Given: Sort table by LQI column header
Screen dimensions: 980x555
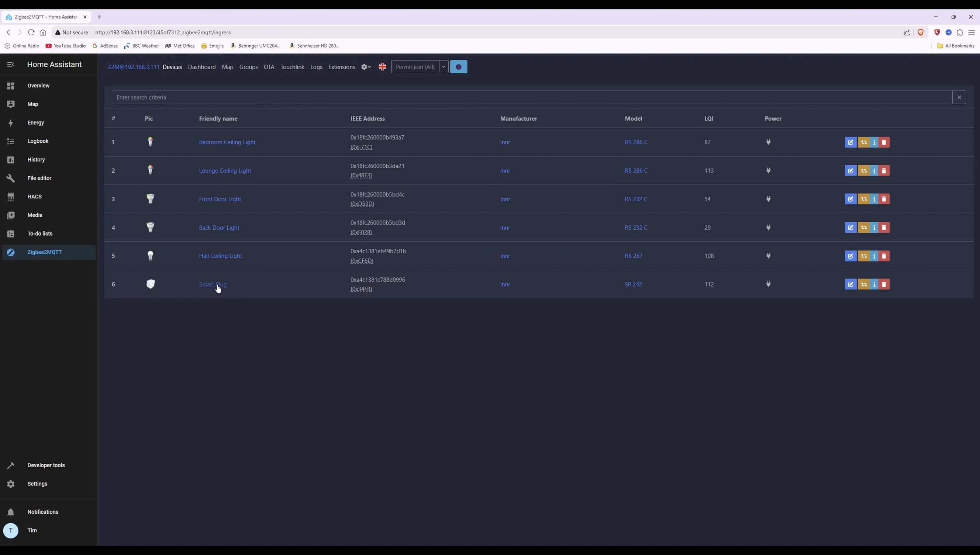Looking at the screenshot, I should point(708,118).
